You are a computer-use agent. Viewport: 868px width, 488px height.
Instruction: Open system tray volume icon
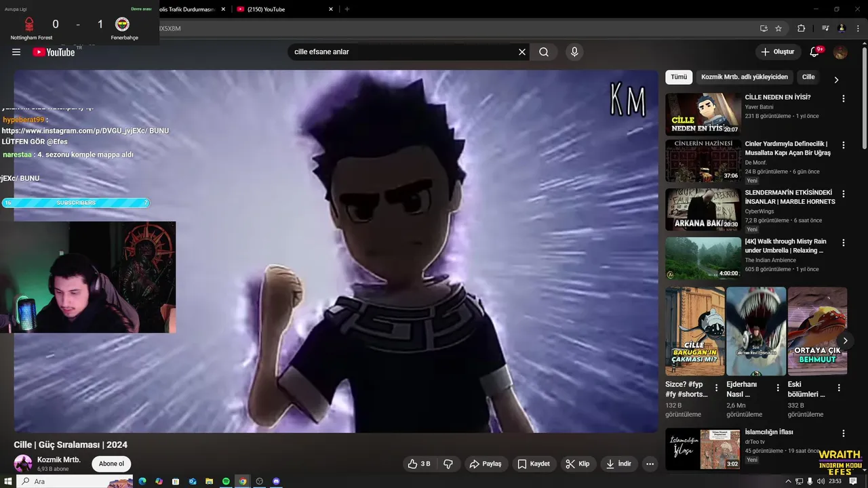coord(821,481)
